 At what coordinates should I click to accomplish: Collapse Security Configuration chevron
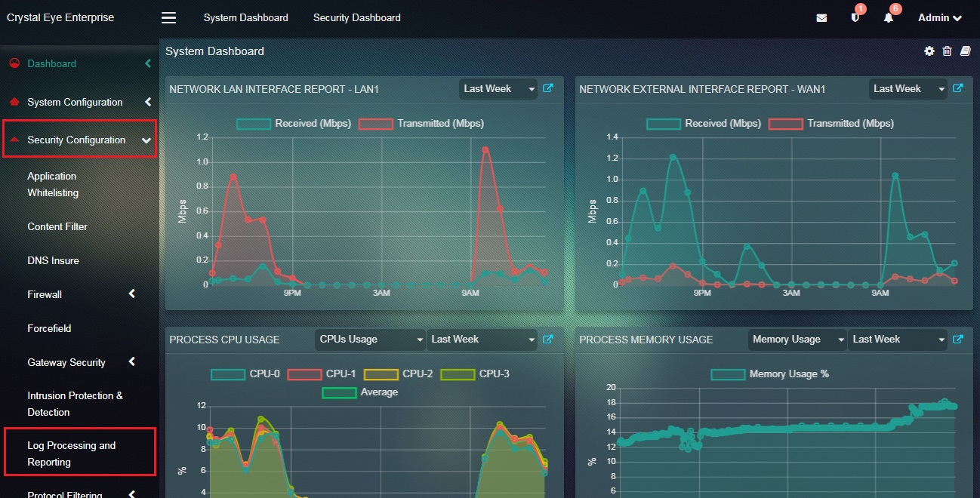146,140
